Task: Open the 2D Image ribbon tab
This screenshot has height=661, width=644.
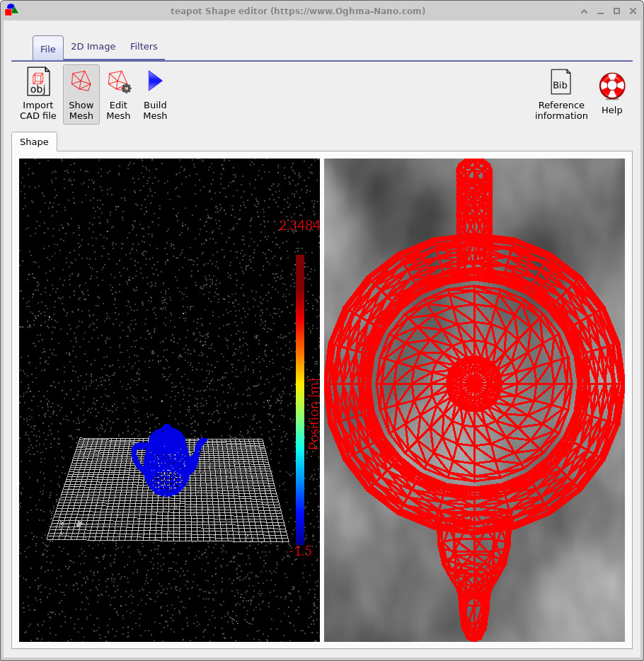Action: pyautogui.click(x=93, y=47)
